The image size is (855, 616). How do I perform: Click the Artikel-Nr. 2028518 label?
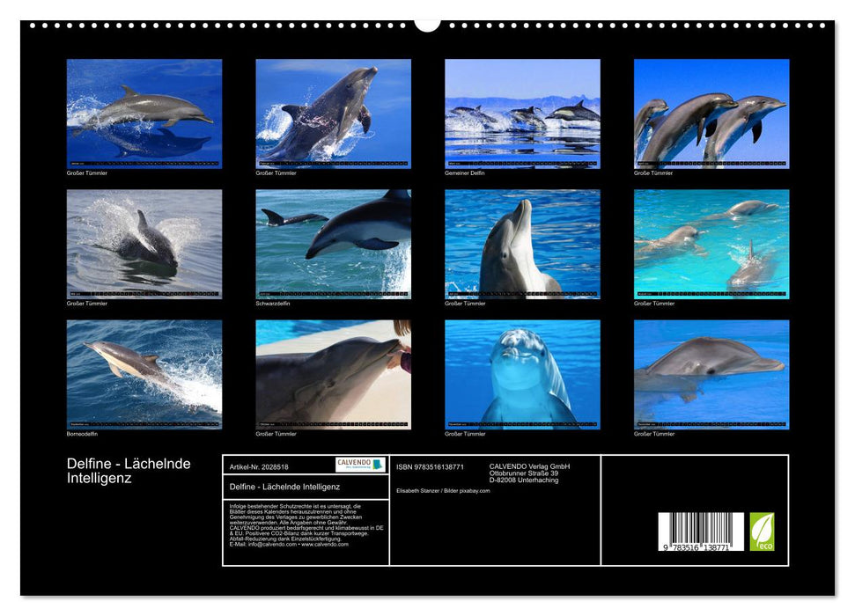(259, 466)
